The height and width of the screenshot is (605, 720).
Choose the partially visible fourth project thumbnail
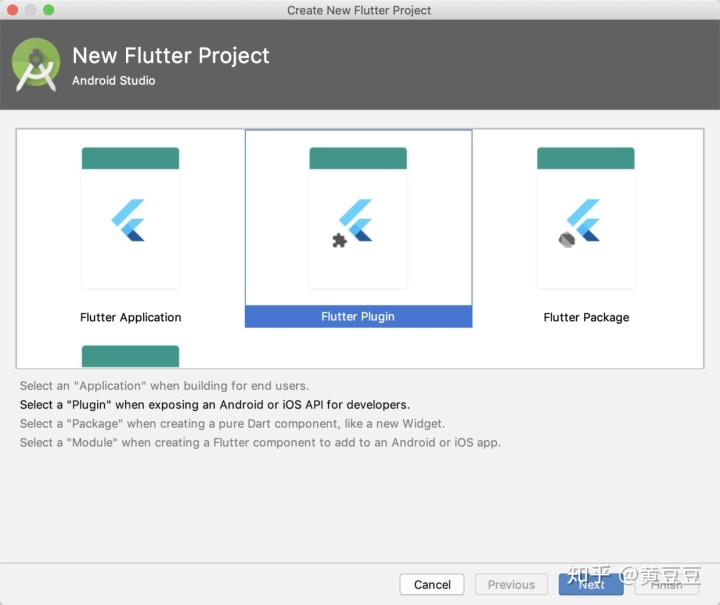point(130,356)
